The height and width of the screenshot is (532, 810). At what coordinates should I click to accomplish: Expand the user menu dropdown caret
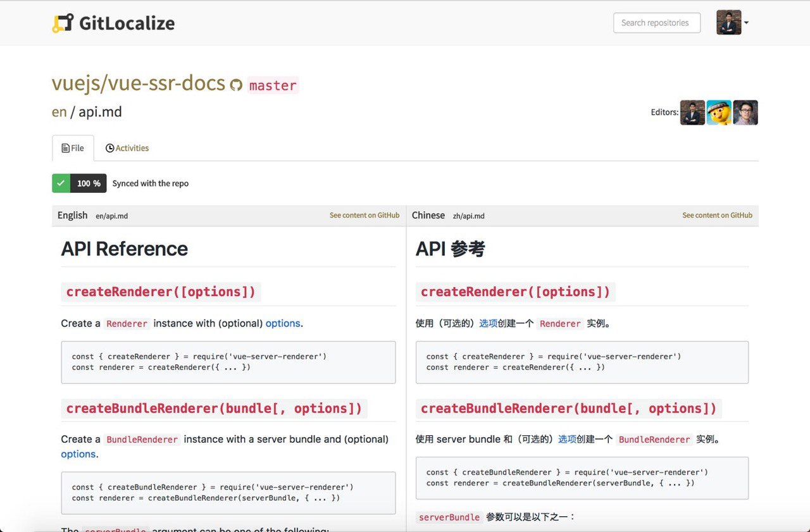point(746,23)
